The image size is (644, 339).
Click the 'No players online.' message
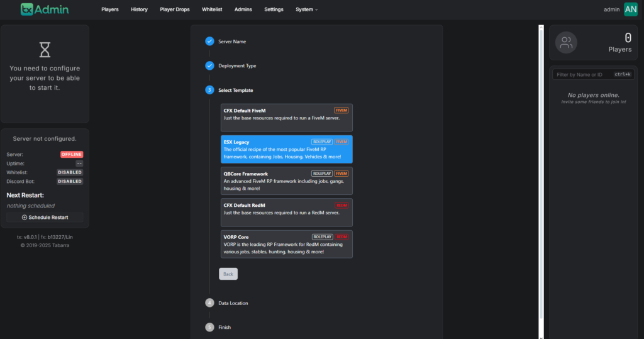point(593,95)
